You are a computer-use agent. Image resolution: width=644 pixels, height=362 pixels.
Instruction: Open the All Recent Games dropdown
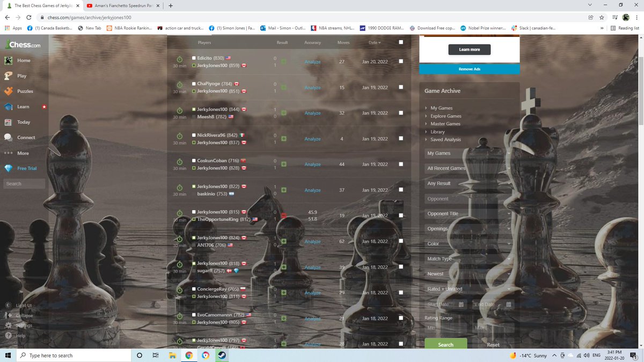click(469, 168)
